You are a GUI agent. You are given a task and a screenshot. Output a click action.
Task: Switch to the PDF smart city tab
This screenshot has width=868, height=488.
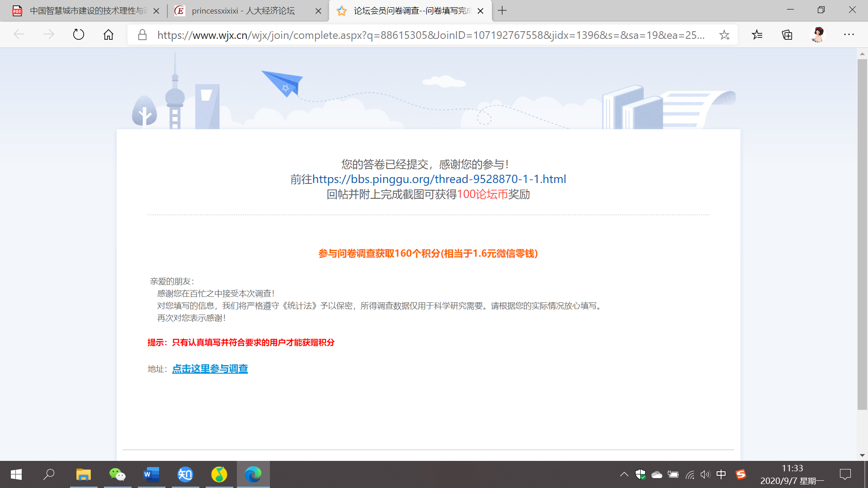tap(86, 11)
